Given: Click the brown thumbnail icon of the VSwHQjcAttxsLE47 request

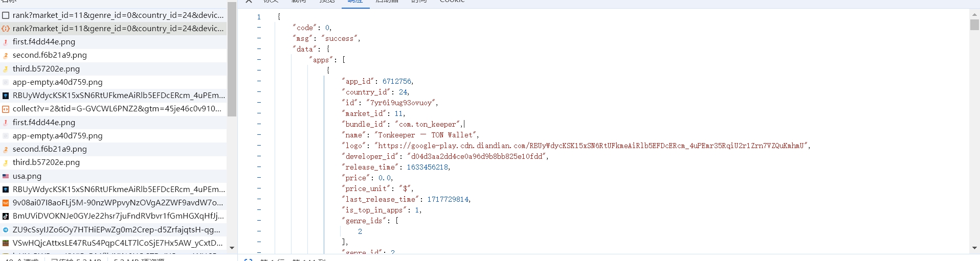Looking at the screenshot, I should [x=6, y=243].
